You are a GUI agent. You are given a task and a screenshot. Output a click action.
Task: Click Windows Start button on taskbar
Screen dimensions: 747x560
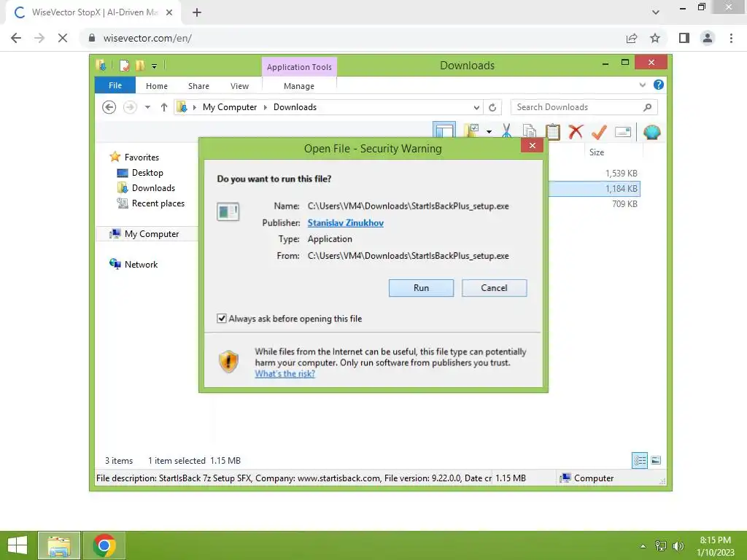point(18,545)
